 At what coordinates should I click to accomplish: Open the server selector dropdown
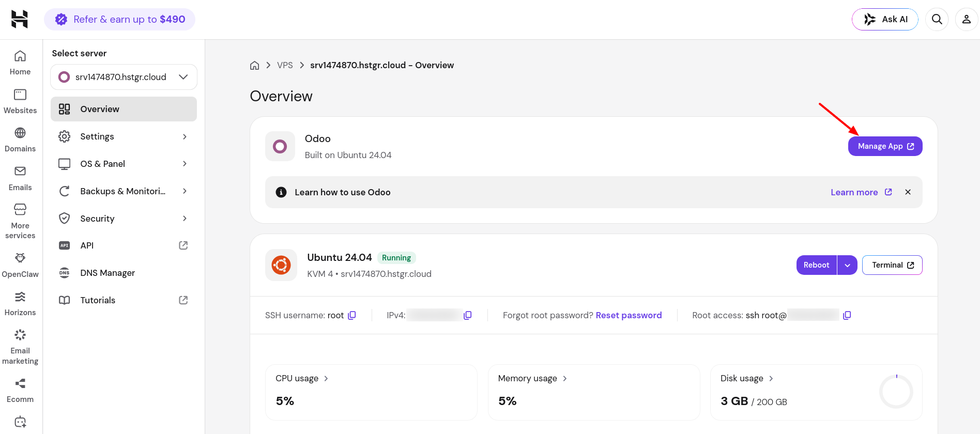click(x=124, y=77)
